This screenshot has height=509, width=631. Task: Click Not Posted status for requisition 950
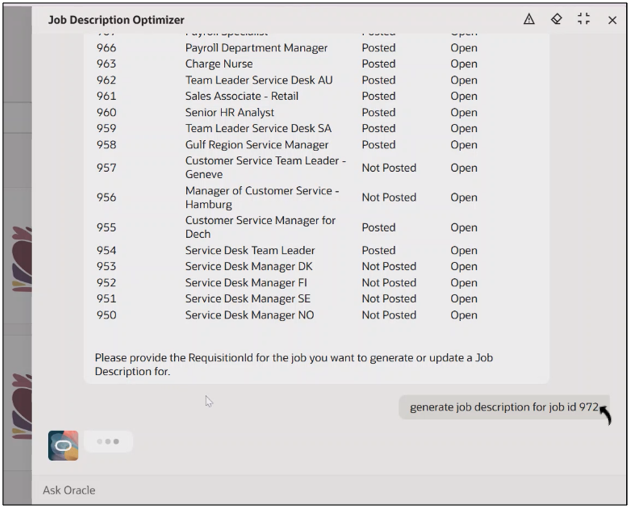[388, 315]
